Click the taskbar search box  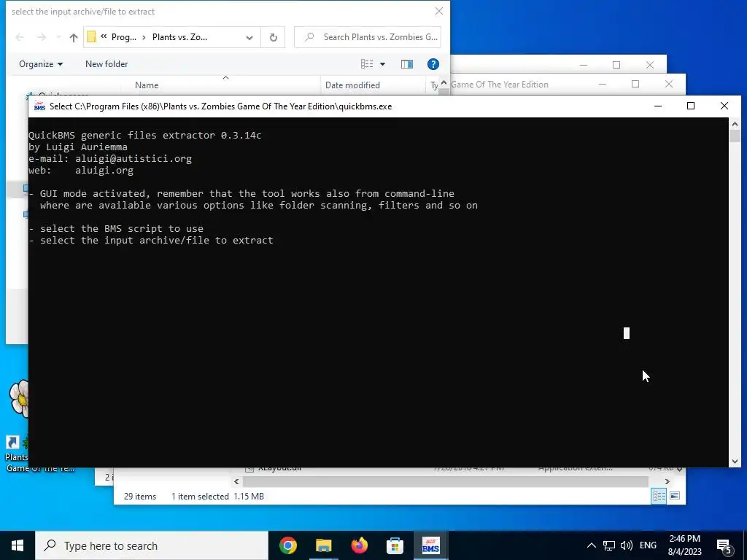[152, 545]
